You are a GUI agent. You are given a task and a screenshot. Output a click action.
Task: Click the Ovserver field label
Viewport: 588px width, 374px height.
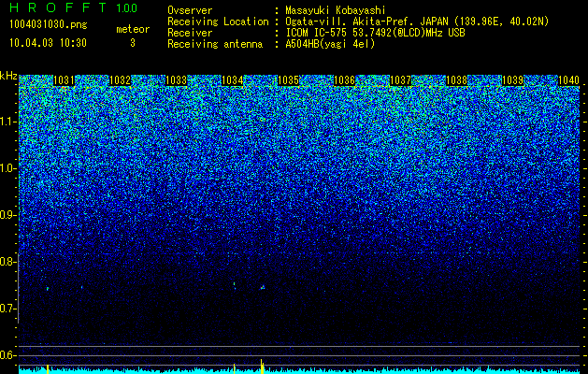(x=190, y=10)
